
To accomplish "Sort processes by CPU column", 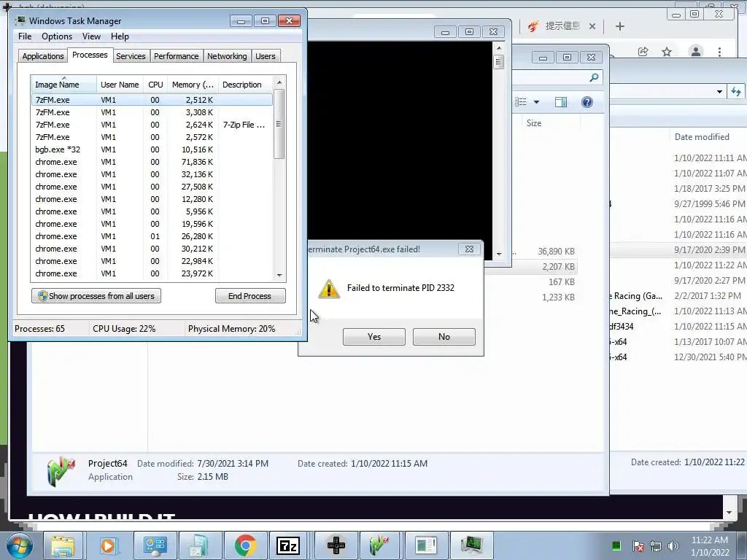I will pos(155,85).
